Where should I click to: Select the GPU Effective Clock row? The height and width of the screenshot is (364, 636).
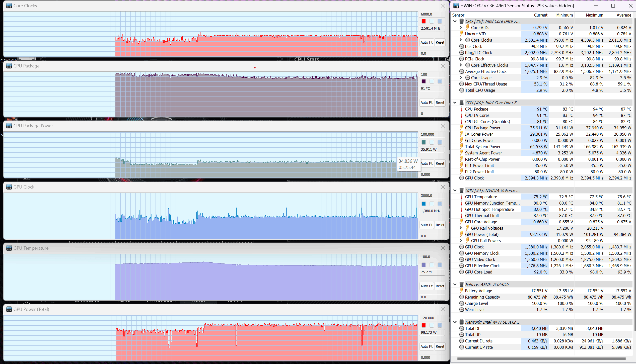(542, 266)
